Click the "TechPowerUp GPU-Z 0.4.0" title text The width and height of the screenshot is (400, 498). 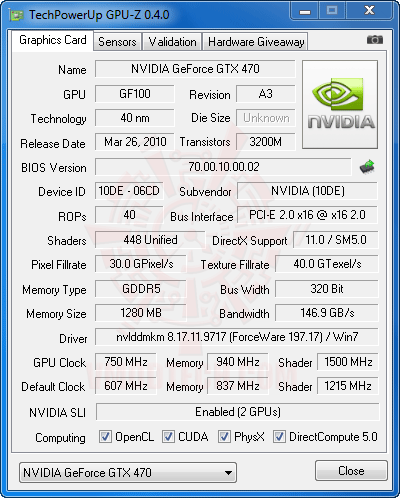99,15
